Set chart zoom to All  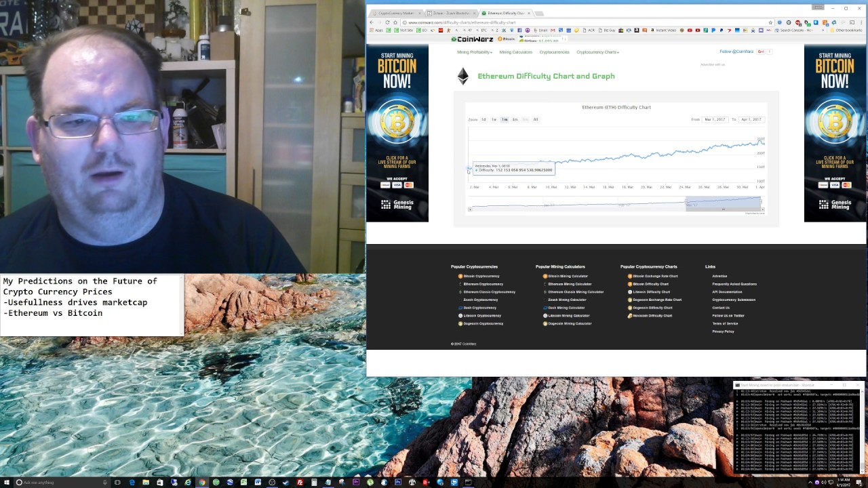point(536,119)
